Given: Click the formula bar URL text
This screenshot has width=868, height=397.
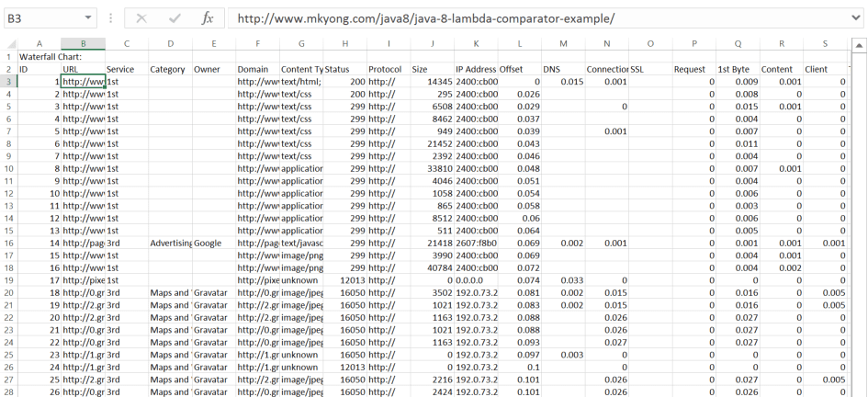Looking at the screenshot, I should click(425, 18).
